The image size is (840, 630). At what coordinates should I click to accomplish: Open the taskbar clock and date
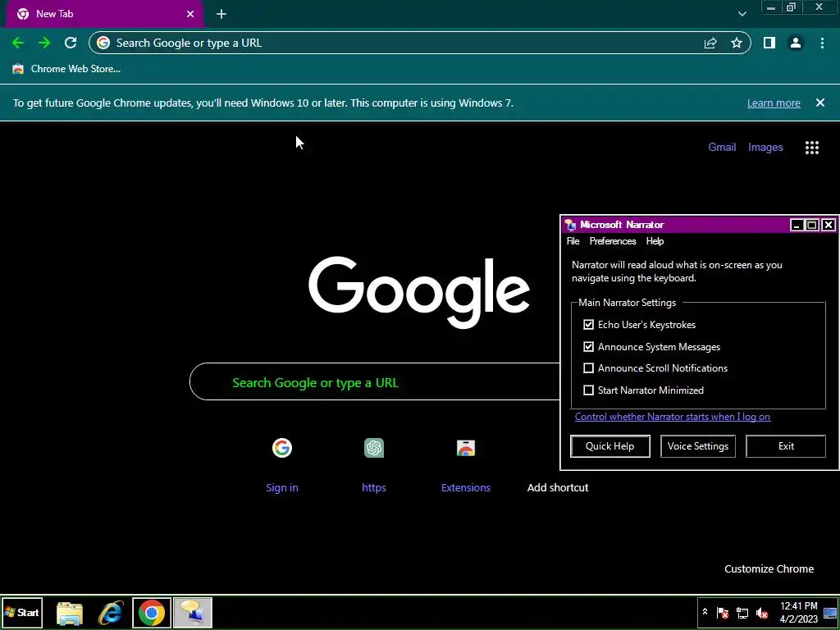click(x=799, y=612)
